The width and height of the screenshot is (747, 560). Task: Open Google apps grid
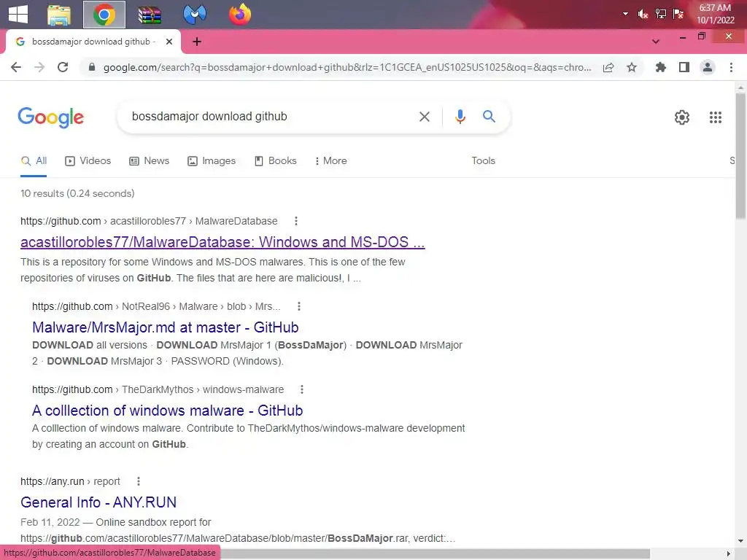(716, 117)
